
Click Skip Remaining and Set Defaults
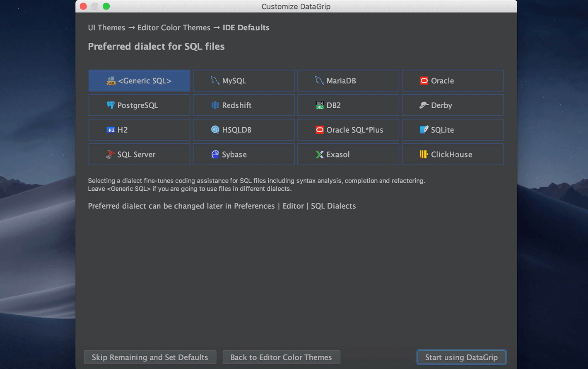pyautogui.click(x=150, y=357)
